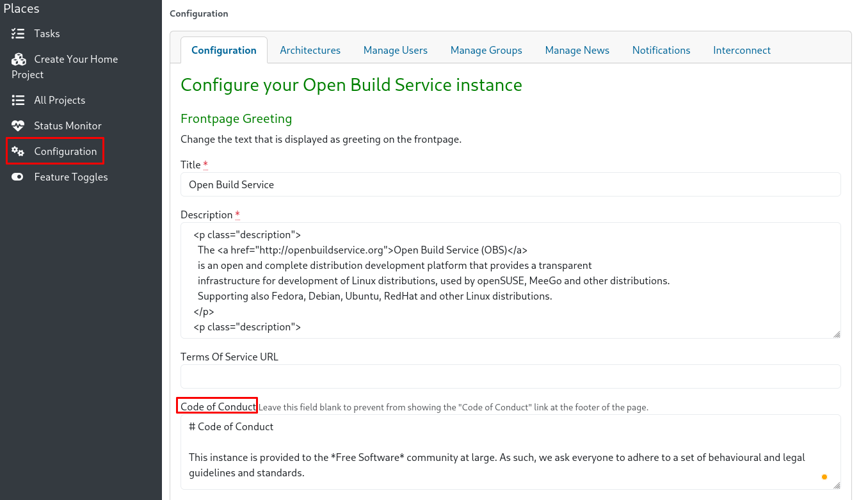Click the orange dot in Code of Conduct field
The width and height of the screenshot is (868, 500).
pyautogui.click(x=824, y=477)
